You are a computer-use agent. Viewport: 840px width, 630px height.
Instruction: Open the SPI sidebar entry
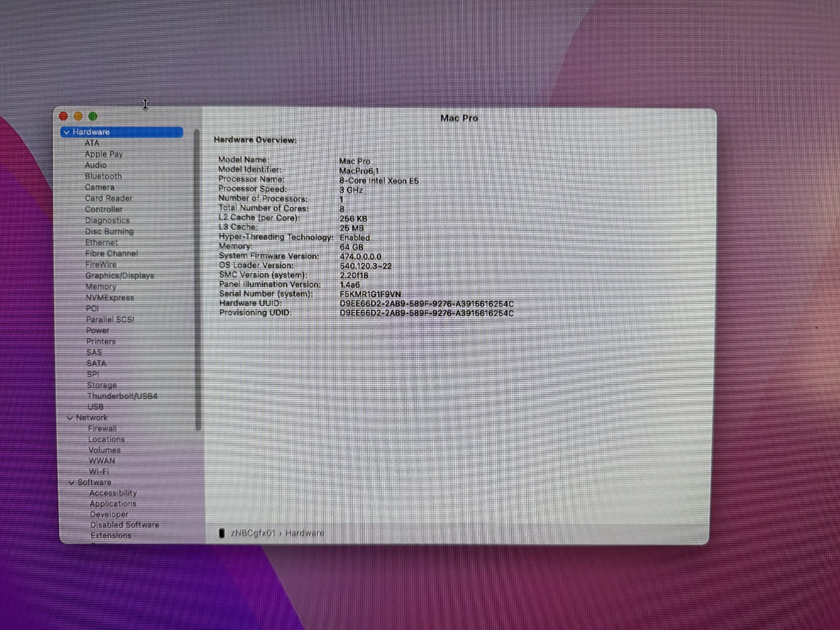[93, 374]
